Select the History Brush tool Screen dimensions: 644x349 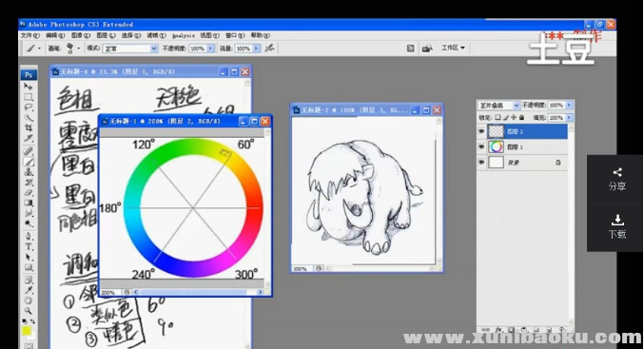(x=29, y=183)
